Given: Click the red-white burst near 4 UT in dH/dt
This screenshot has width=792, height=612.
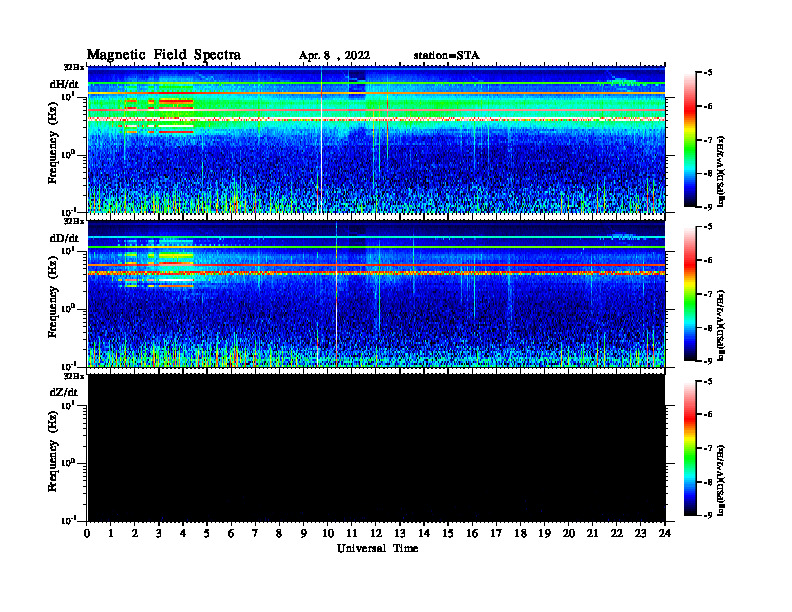Looking at the screenshot, I should click(176, 116).
